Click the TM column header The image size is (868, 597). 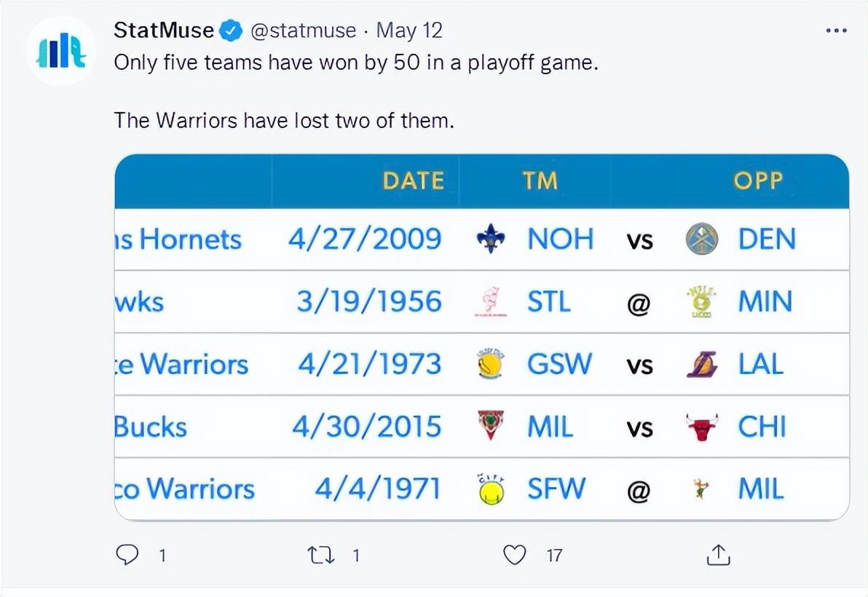click(x=540, y=181)
